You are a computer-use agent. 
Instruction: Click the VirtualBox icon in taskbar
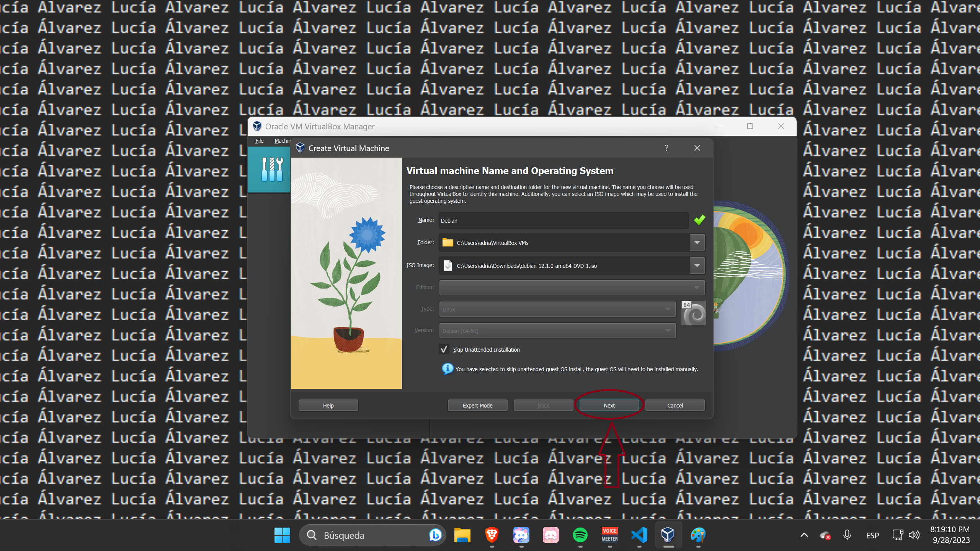668,535
